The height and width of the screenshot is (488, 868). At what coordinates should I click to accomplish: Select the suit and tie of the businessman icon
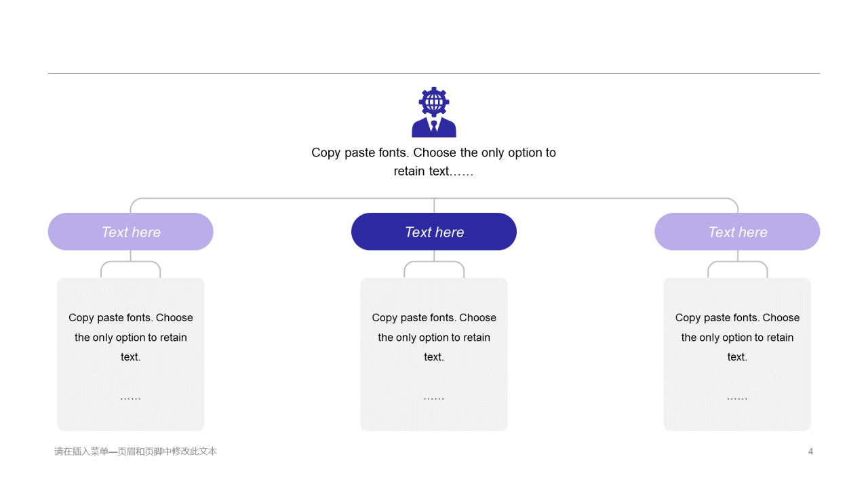point(434,127)
